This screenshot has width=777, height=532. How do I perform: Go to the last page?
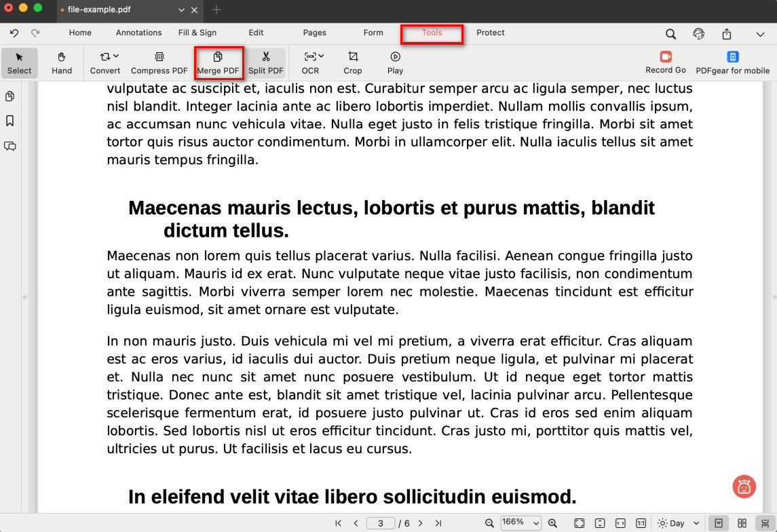click(438, 523)
